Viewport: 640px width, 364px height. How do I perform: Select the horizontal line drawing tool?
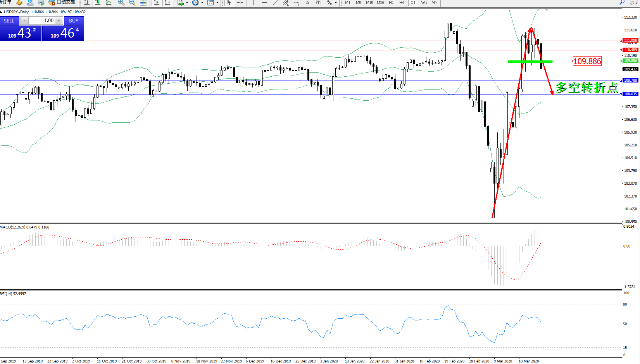tap(264, 3)
